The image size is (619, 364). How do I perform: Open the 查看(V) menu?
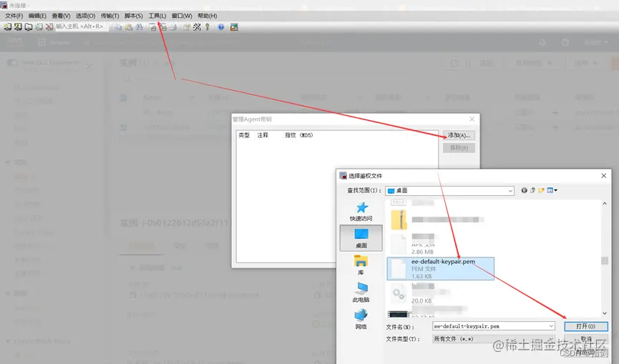[61, 16]
